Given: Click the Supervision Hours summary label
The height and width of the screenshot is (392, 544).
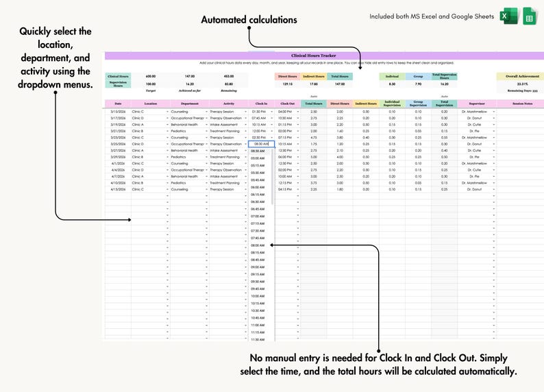Looking at the screenshot, I should tap(118, 84).
